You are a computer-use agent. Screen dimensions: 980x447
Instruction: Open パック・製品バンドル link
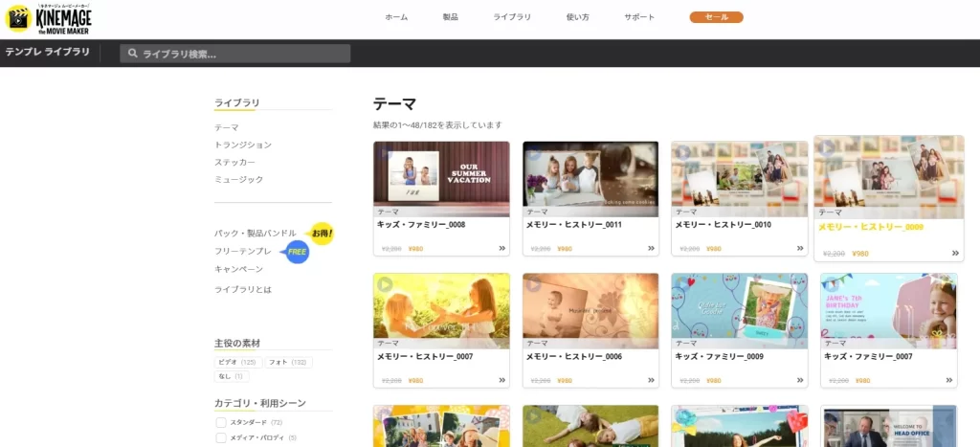pyautogui.click(x=255, y=234)
